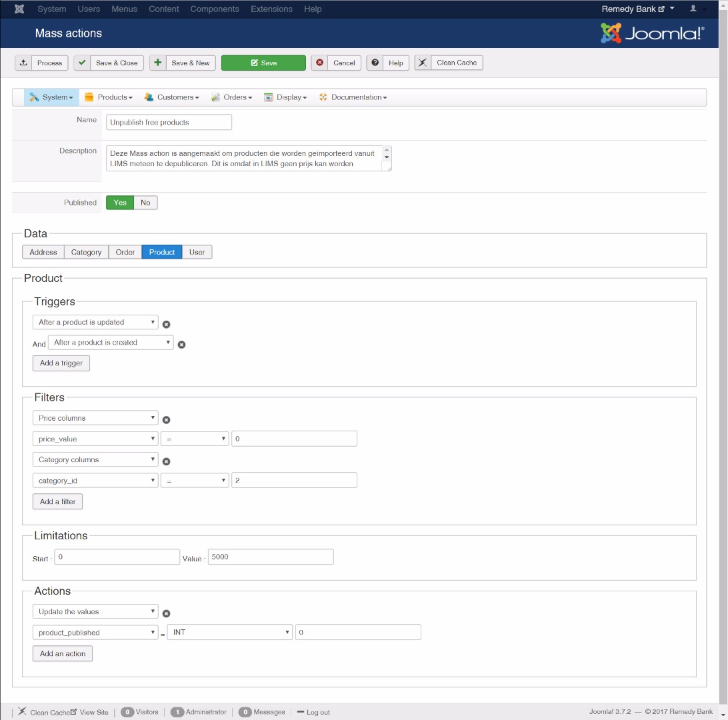Click the Joomla logo icon in the top bar
This screenshot has height=720, width=728.
click(19, 9)
